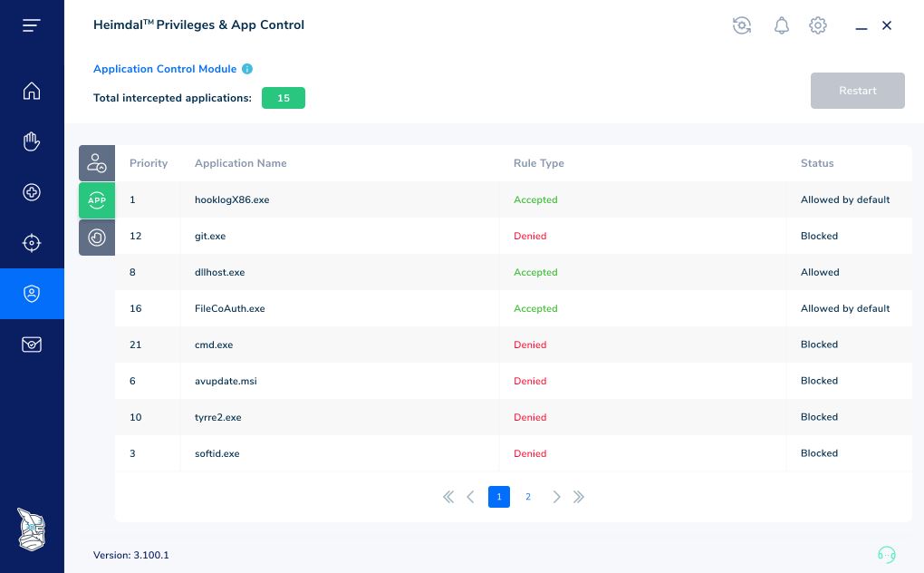The image size is (924, 573).
Task: Select the Home icon in the sidebar
Action: 31,91
